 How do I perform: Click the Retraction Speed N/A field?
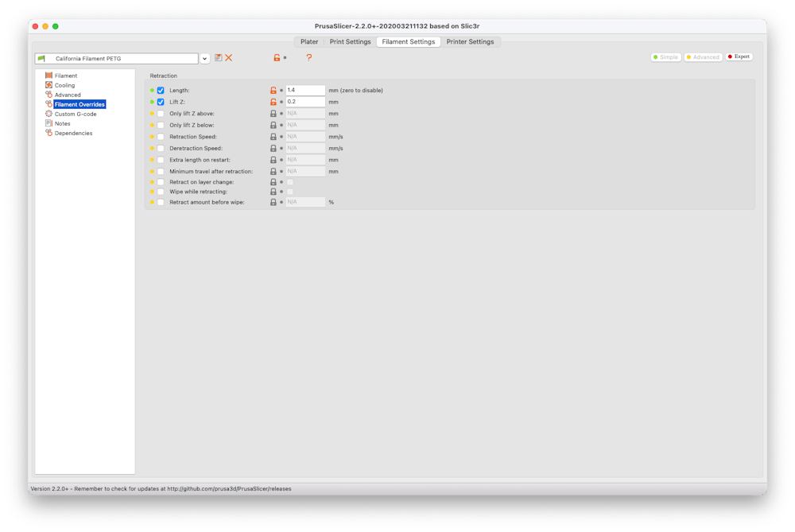pyautogui.click(x=305, y=137)
